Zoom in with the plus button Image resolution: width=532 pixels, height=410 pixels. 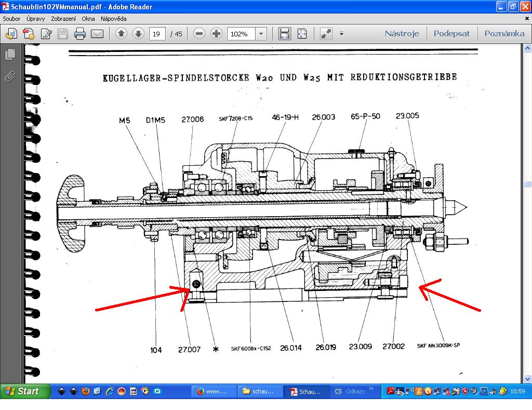point(217,34)
